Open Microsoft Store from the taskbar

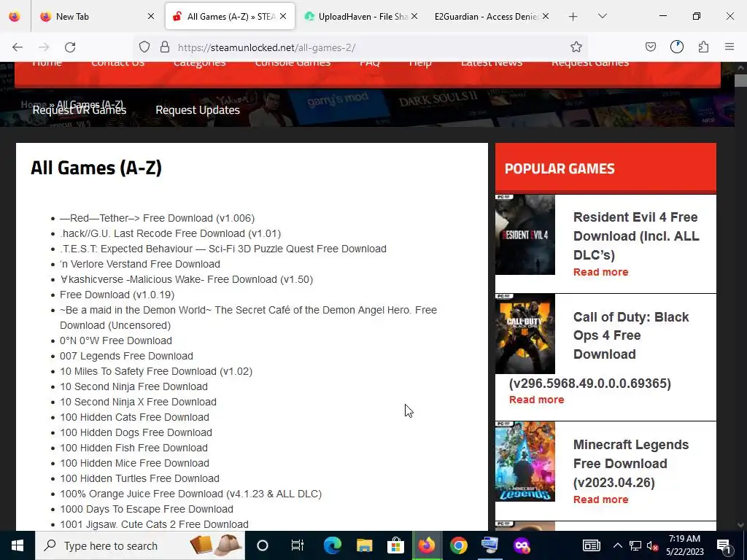tap(395, 545)
